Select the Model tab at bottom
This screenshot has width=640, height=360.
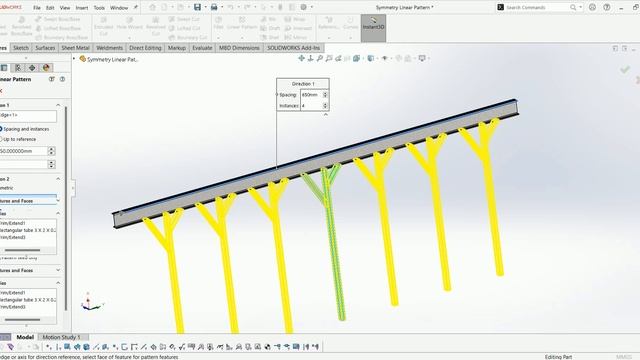pos(25,337)
